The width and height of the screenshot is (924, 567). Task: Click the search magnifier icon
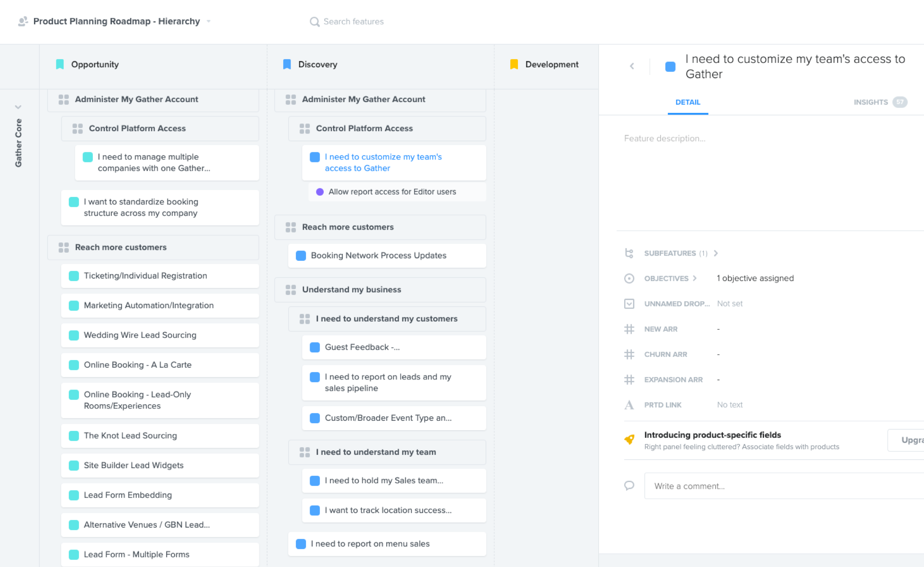tap(314, 21)
